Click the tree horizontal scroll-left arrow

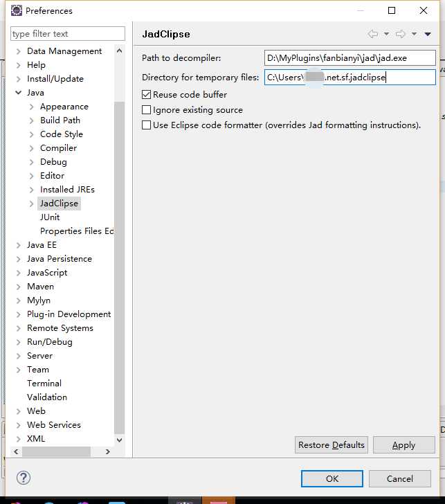tap(16, 451)
